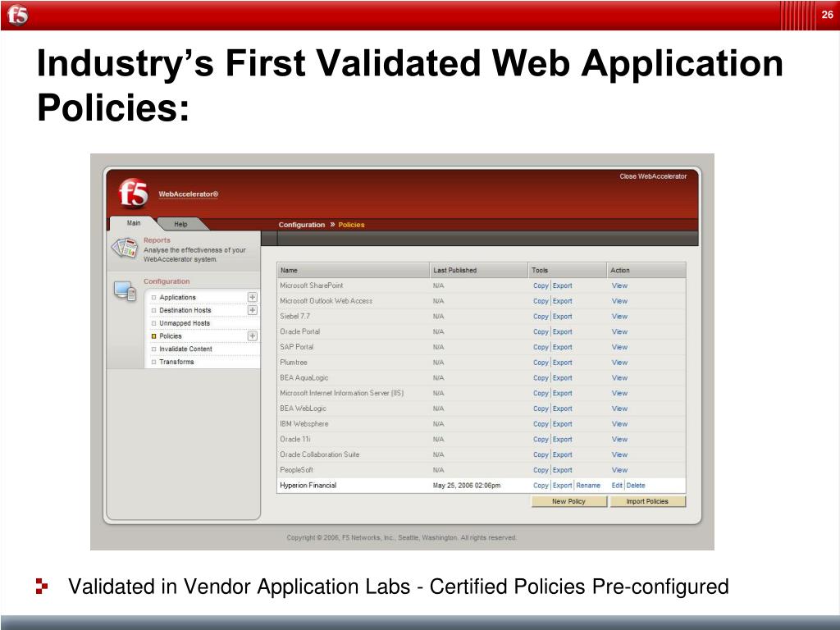Click the F5 WebAccelerator logo icon
This screenshot has width=840, height=630.
pyautogui.click(x=133, y=194)
